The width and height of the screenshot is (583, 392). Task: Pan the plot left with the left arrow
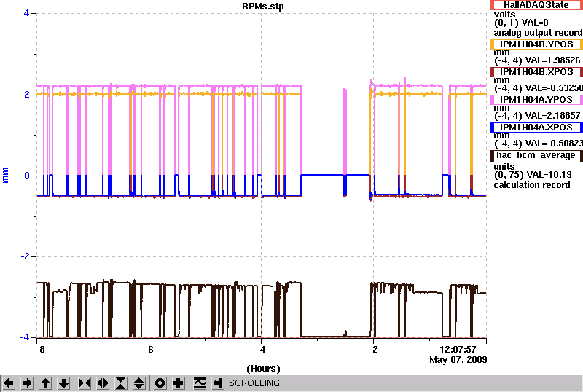[9, 383]
